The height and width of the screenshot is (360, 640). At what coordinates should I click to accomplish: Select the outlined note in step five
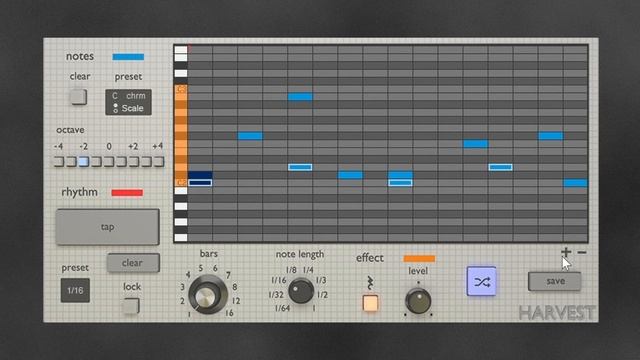pos(300,167)
